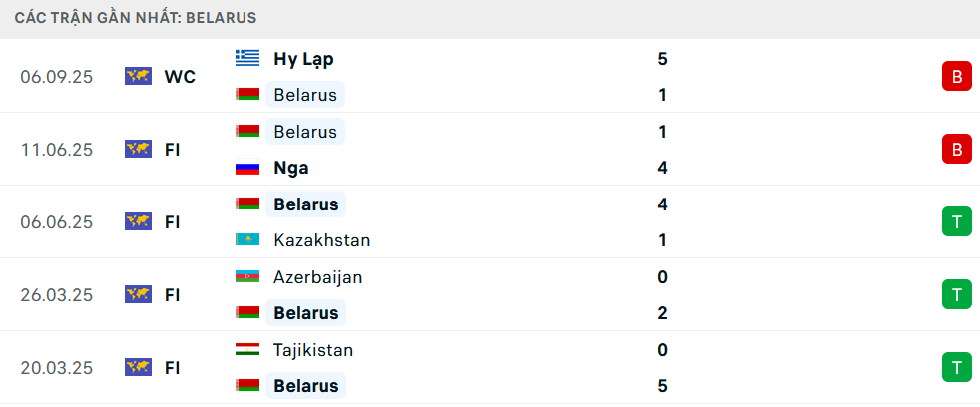Click competition icon for the 20.03.25 match
Image resolution: width=980 pixels, height=407 pixels.
tap(138, 368)
